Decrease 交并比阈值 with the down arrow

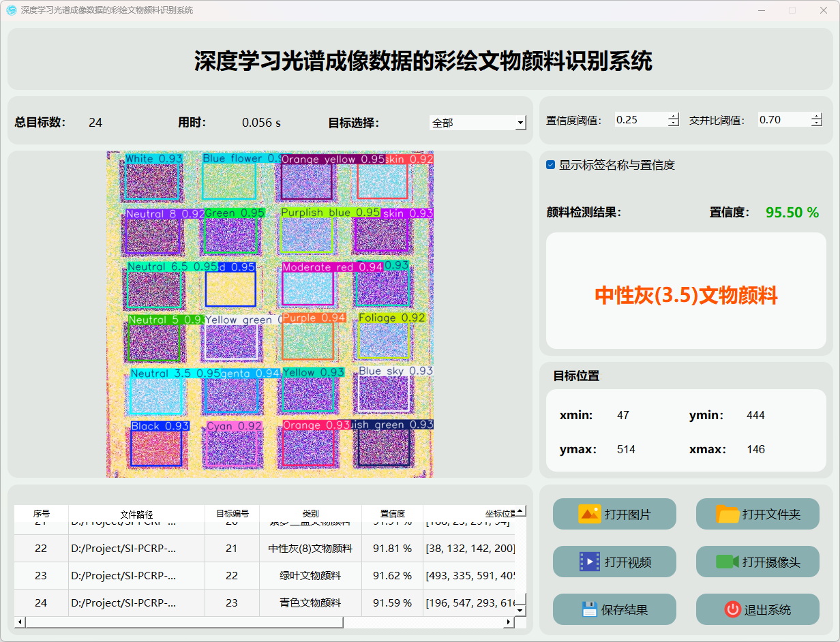pos(817,123)
